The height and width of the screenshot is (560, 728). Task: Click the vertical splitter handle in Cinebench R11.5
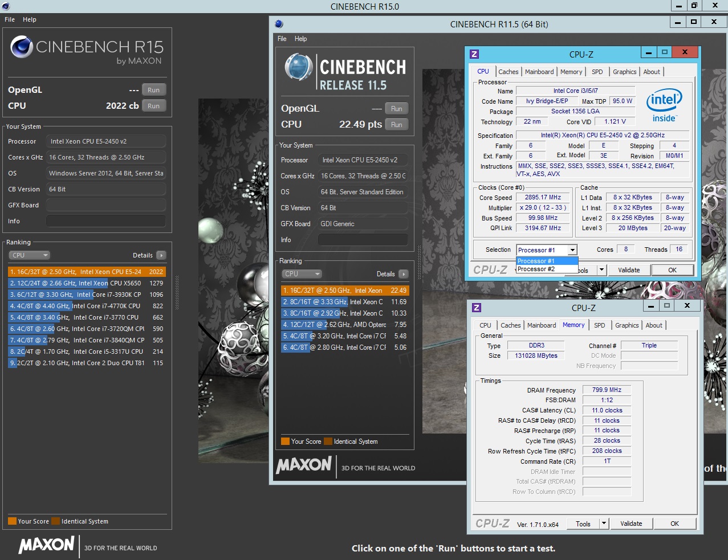tap(419, 263)
